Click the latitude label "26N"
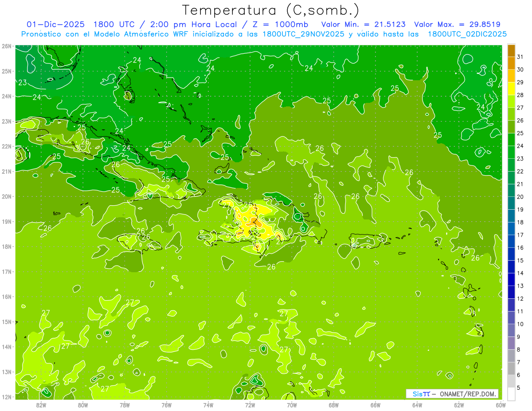The height and width of the screenshot is (411, 532). click(7, 46)
